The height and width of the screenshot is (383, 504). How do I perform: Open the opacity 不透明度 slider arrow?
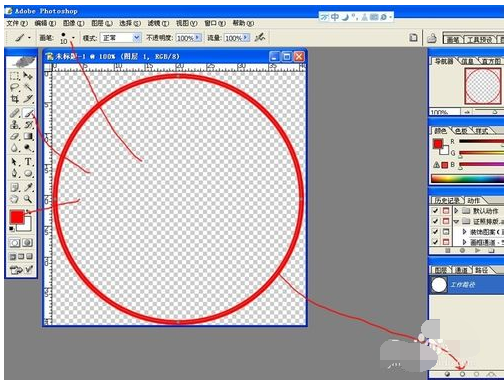(x=198, y=37)
